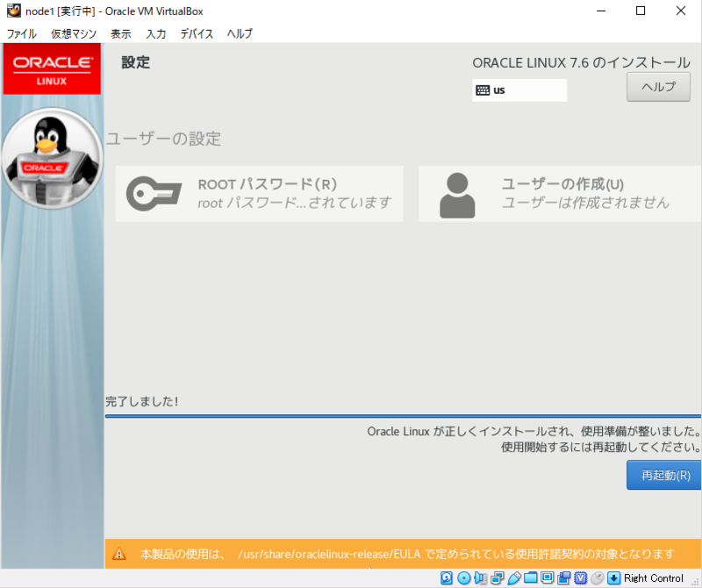The image size is (702, 588).
Task: Click the window resize grip
Action: pyautogui.click(x=695, y=581)
